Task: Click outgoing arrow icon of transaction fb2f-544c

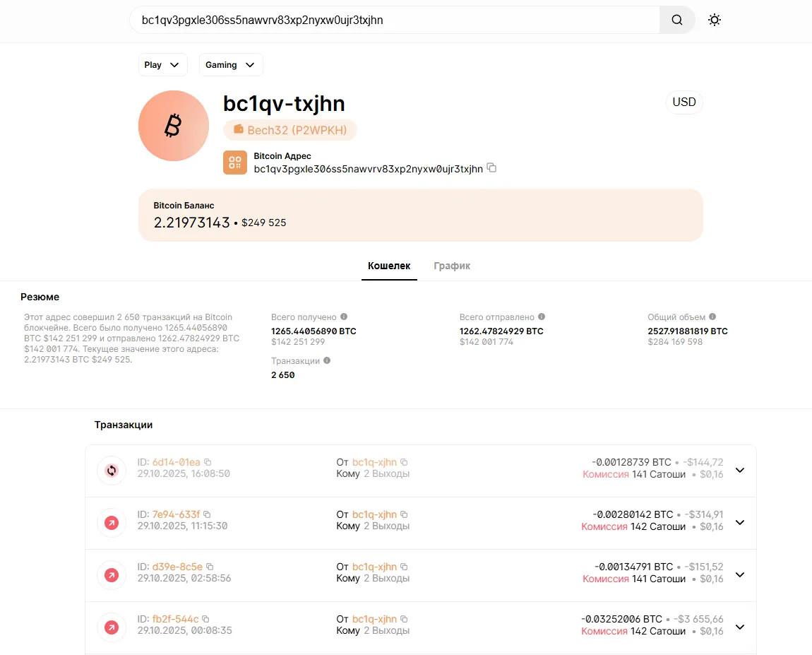Action: pos(112,627)
